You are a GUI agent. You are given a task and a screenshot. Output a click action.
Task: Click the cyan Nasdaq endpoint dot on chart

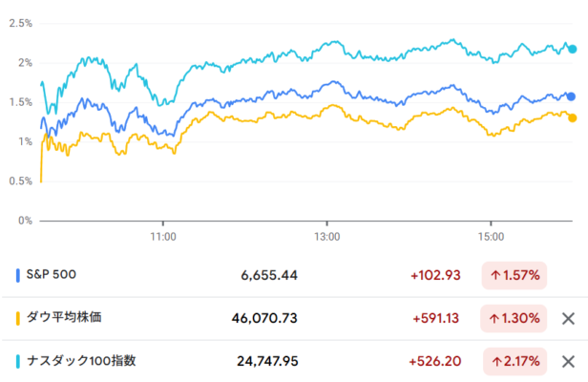tap(572, 49)
